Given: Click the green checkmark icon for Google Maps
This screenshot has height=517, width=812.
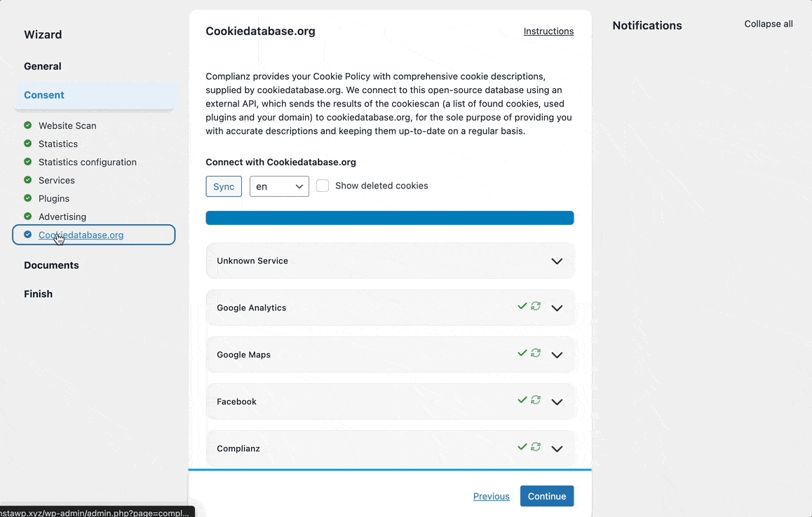Looking at the screenshot, I should [x=522, y=353].
